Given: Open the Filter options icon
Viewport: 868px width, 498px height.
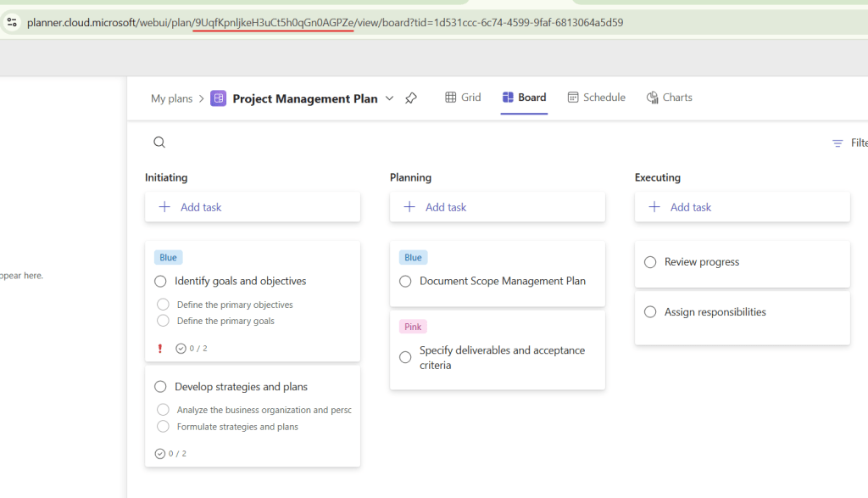Looking at the screenshot, I should point(838,143).
